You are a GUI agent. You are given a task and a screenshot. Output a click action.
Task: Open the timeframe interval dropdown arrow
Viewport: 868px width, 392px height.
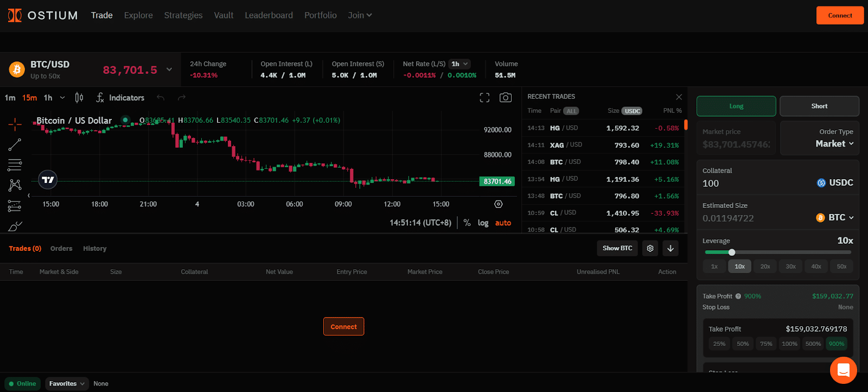[62, 98]
